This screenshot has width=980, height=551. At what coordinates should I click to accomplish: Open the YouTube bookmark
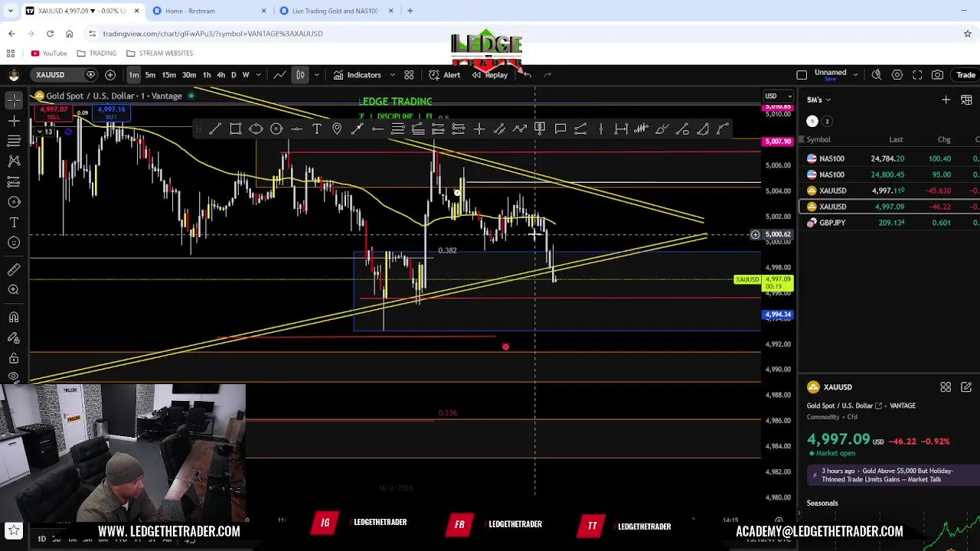pyautogui.click(x=49, y=53)
